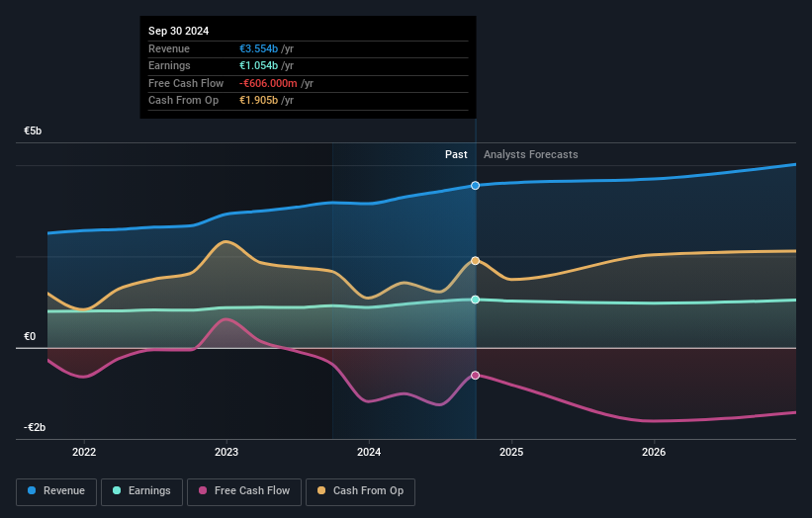Image resolution: width=812 pixels, height=518 pixels.
Task: Select the Free Cash Flow marker at Sep 2024
Action: coord(475,376)
